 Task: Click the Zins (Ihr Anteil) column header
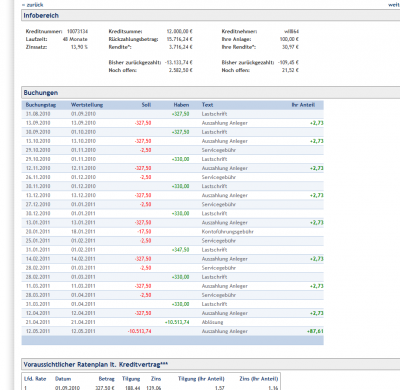[x=259, y=379]
